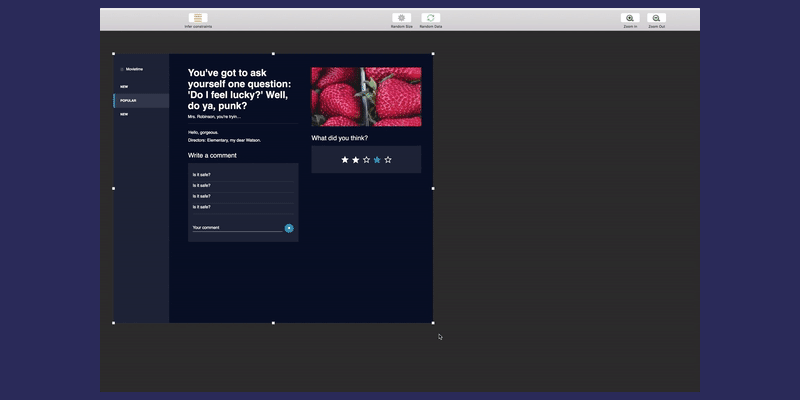Click the Random Data refresh icon
Viewport: 800px width, 400px height.
pyautogui.click(x=431, y=18)
